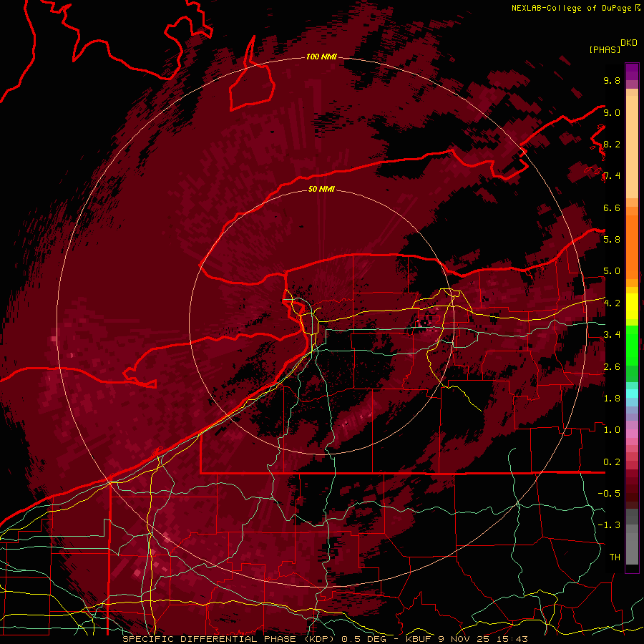Click the 9.8 value on color scale
Viewport: 644px width, 644px height.
click(x=612, y=80)
